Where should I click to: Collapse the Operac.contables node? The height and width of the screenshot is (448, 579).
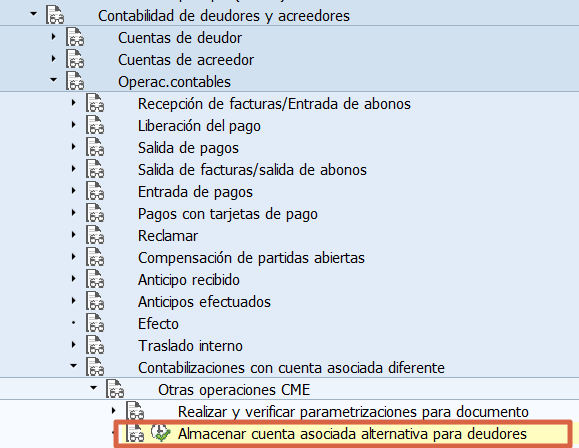(x=54, y=79)
